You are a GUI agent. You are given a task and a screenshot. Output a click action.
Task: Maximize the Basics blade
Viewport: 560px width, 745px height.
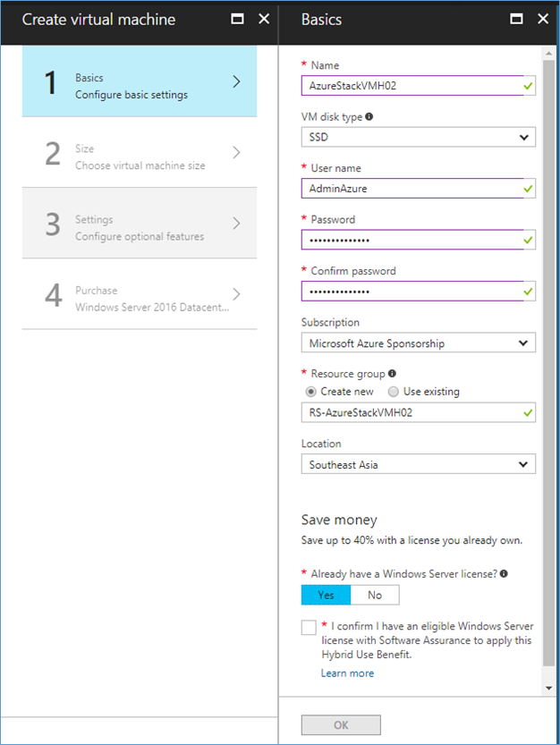tap(516, 19)
